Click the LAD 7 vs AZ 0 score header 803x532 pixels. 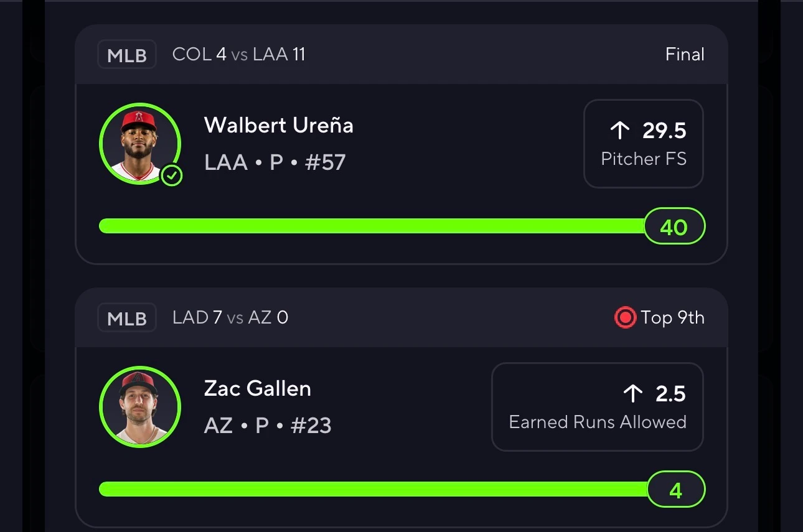click(x=230, y=318)
